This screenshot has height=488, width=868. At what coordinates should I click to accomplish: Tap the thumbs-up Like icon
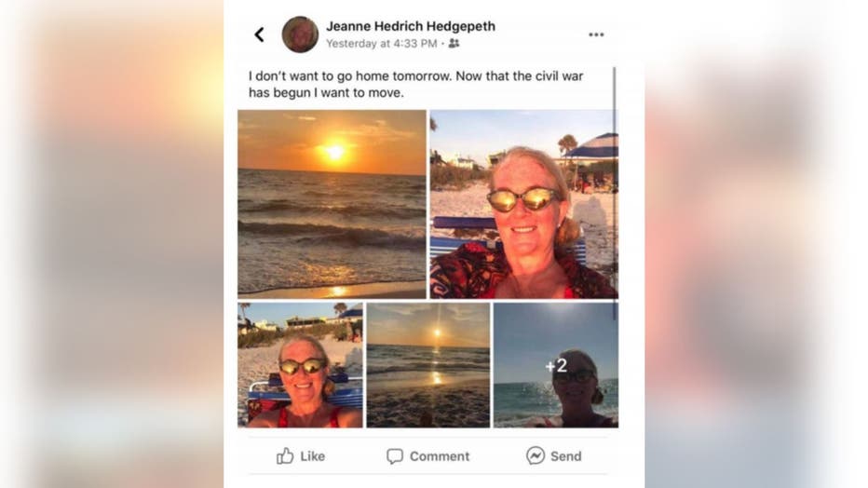tap(285, 456)
